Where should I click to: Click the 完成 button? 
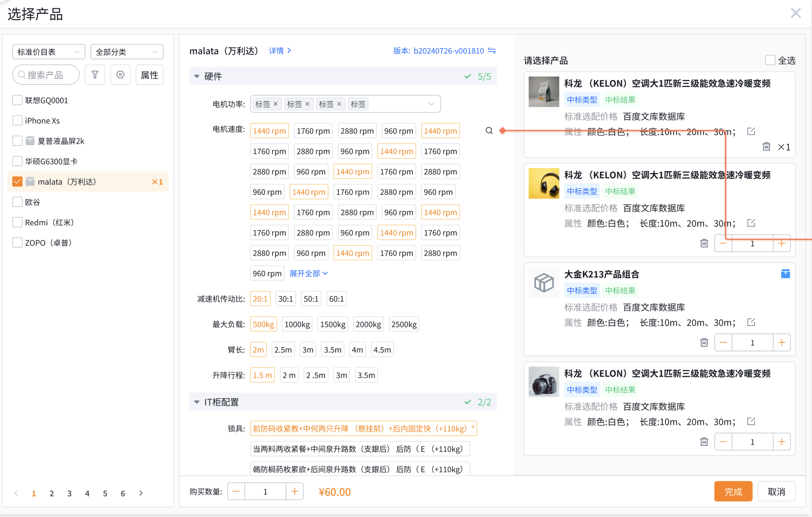click(x=733, y=491)
